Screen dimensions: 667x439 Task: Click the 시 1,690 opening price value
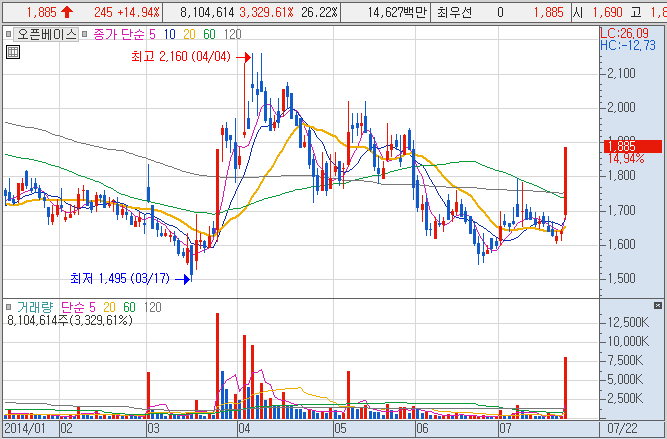tap(598, 12)
